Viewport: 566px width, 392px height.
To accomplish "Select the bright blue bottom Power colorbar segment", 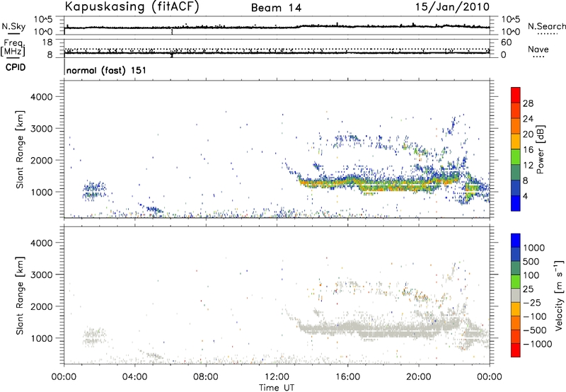I will pyautogui.click(x=516, y=203).
